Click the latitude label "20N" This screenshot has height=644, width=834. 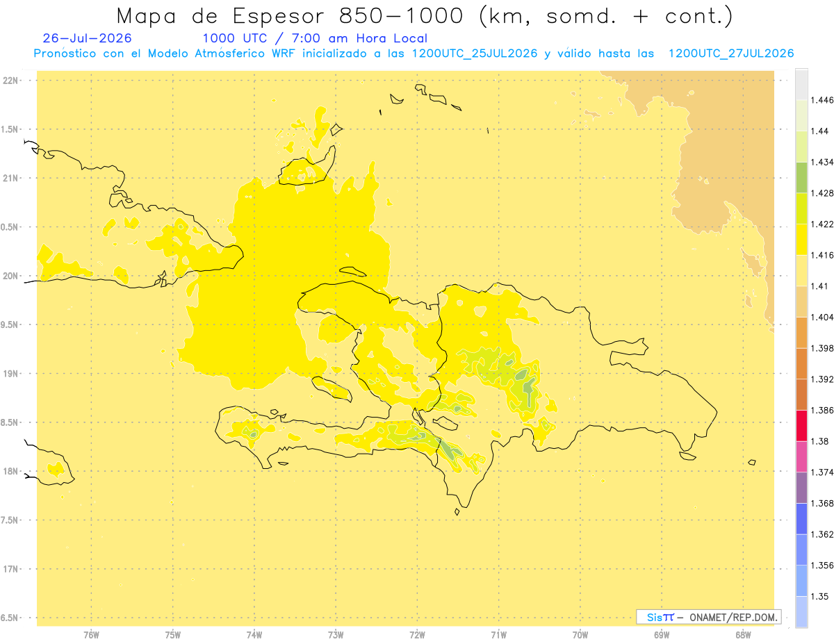tap(12, 276)
